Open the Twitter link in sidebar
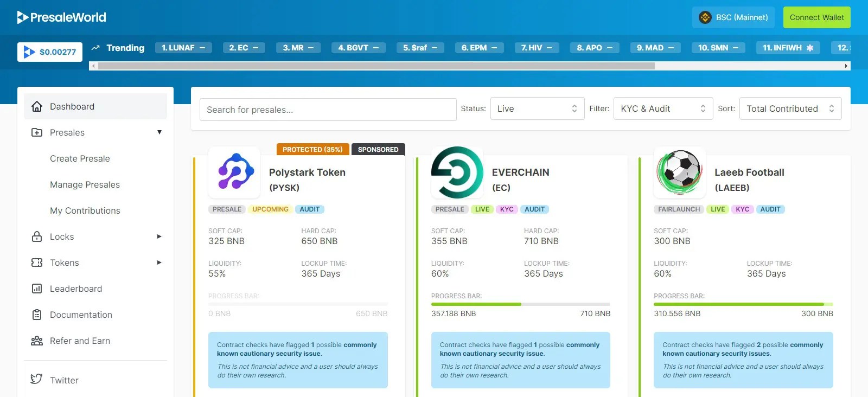The width and height of the screenshot is (868, 397). pyautogui.click(x=95, y=380)
